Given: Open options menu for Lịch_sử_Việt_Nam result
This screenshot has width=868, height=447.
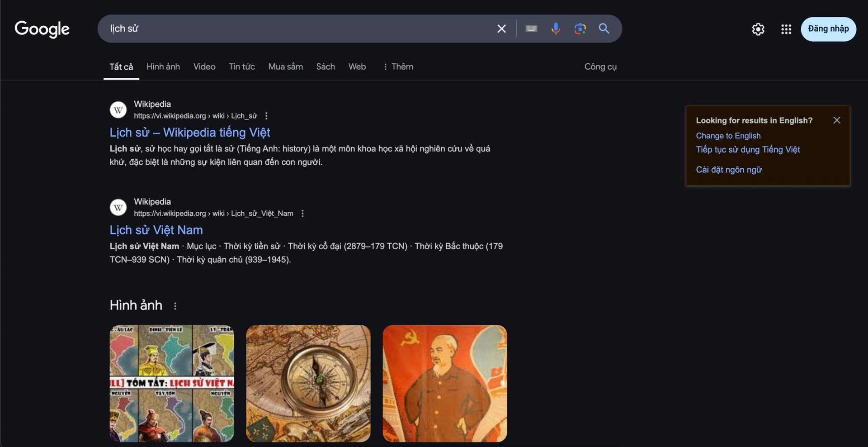Looking at the screenshot, I should (302, 214).
